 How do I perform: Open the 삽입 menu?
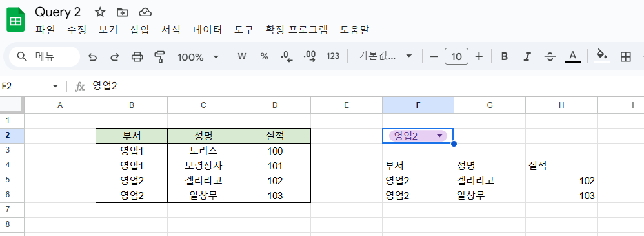[139, 30]
